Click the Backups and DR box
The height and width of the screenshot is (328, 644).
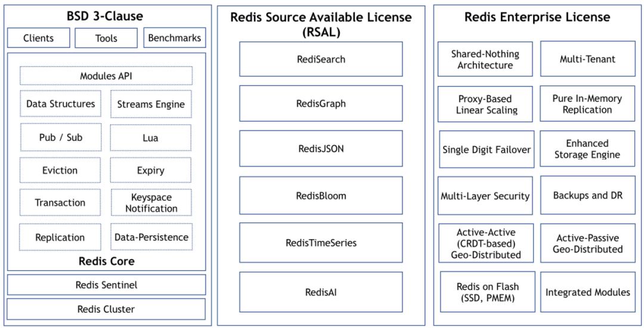(588, 195)
